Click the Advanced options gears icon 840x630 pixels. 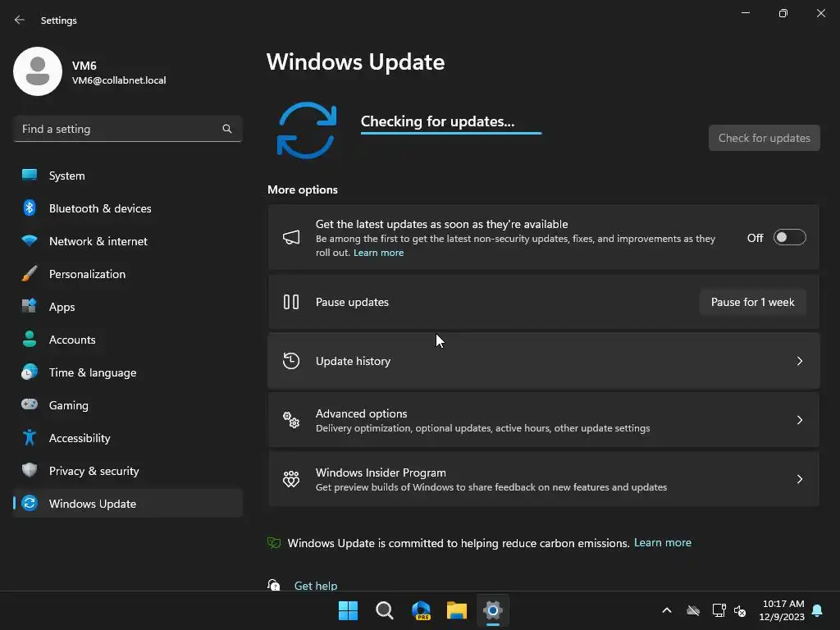pos(291,420)
